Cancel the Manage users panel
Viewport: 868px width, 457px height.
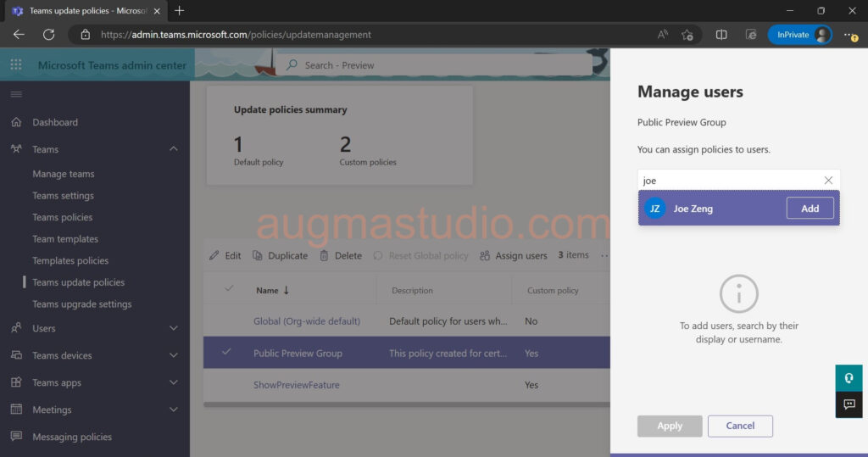pyautogui.click(x=740, y=426)
